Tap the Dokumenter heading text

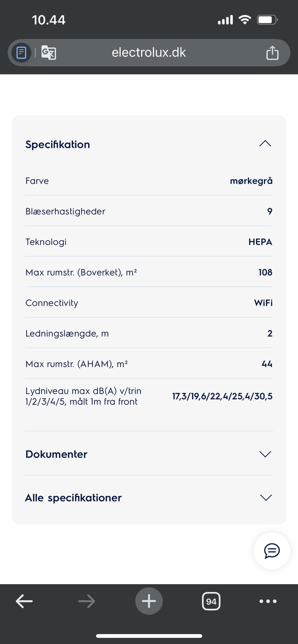[x=56, y=454]
